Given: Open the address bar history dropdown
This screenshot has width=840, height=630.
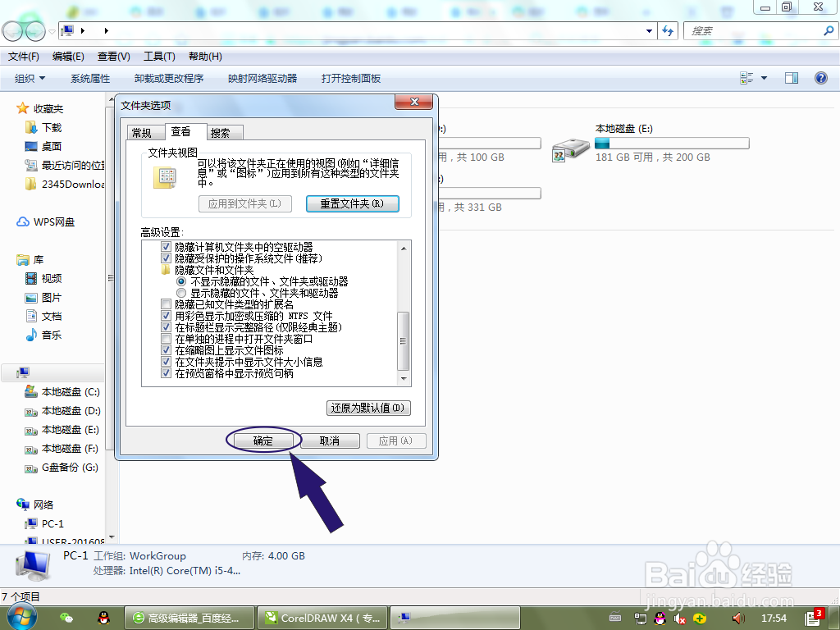Looking at the screenshot, I should pos(649,30).
